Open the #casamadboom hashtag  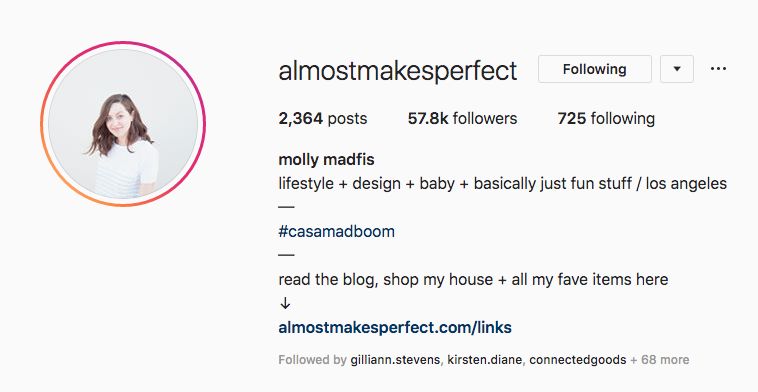tap(336, 232)
